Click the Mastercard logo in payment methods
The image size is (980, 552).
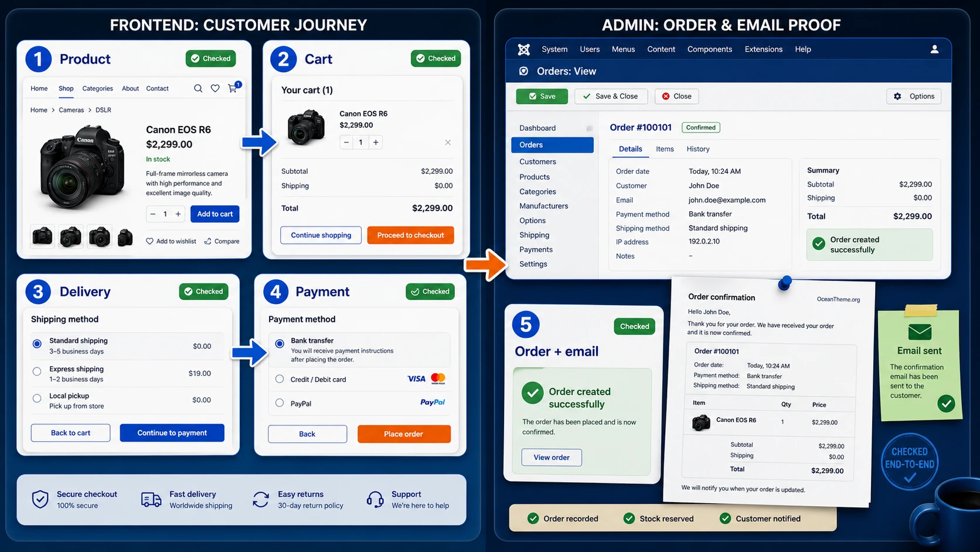pyautogui.click(x=438, y=379)
